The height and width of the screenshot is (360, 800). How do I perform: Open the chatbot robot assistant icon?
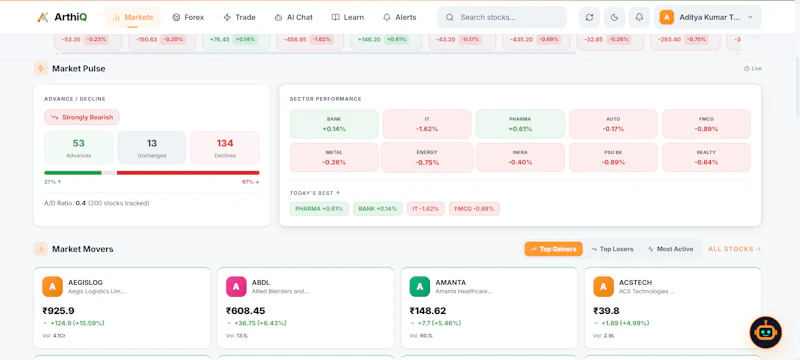click(766, 332)
